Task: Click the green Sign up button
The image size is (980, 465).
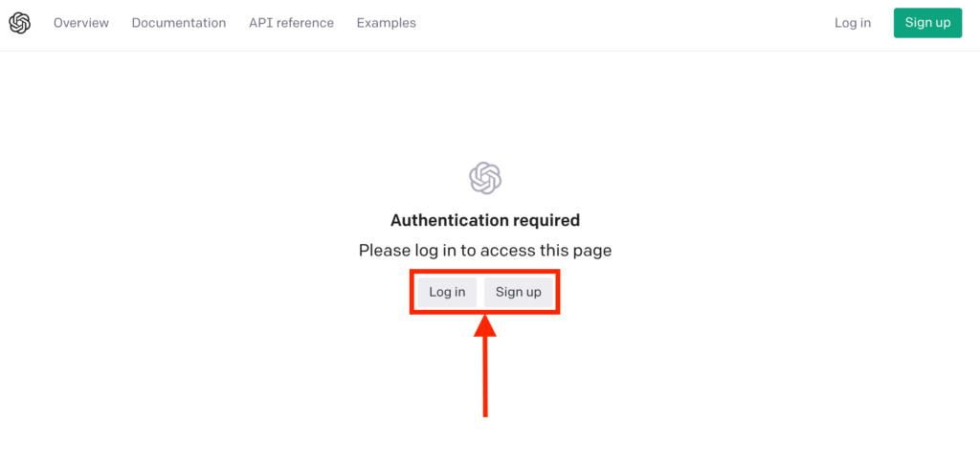Action: coord(927,23)
